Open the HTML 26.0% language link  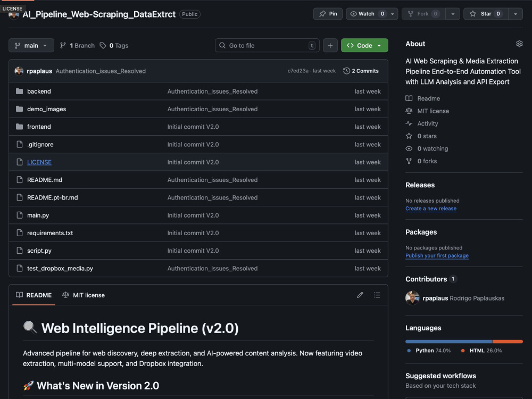(x=481, y=351)
